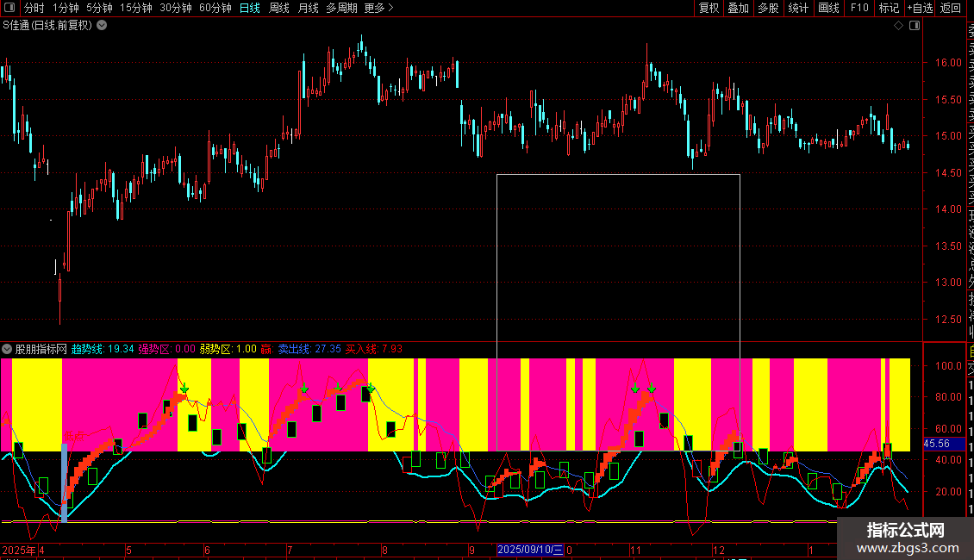The width and height of the screenshot is (974, 560).
Task: Click the 12.50 price axis label
Action: point(948,320)
